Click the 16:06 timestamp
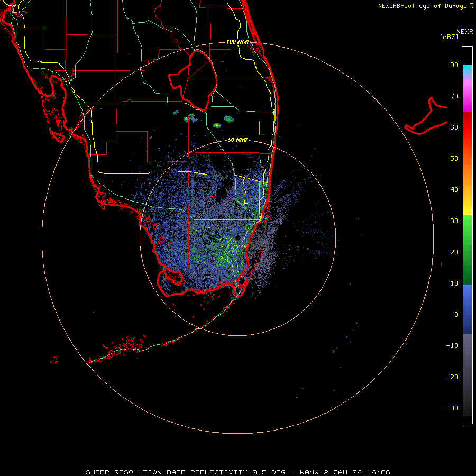 [x=378, y=472]
